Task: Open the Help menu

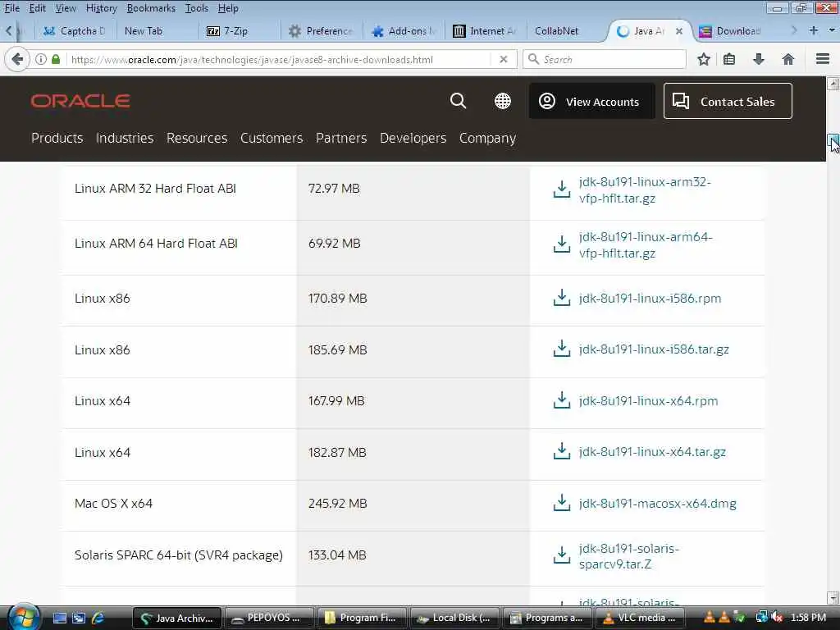Action: [228, 8]
